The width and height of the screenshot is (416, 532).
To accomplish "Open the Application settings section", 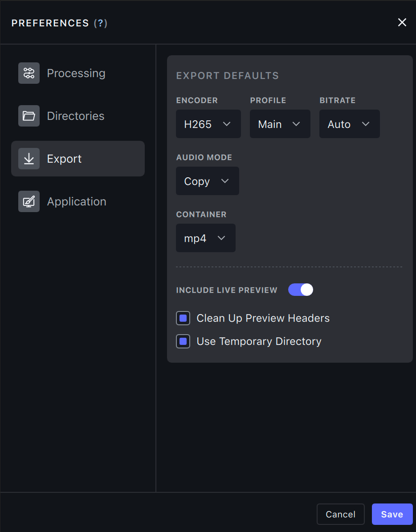I will click(x=77, y=201).
